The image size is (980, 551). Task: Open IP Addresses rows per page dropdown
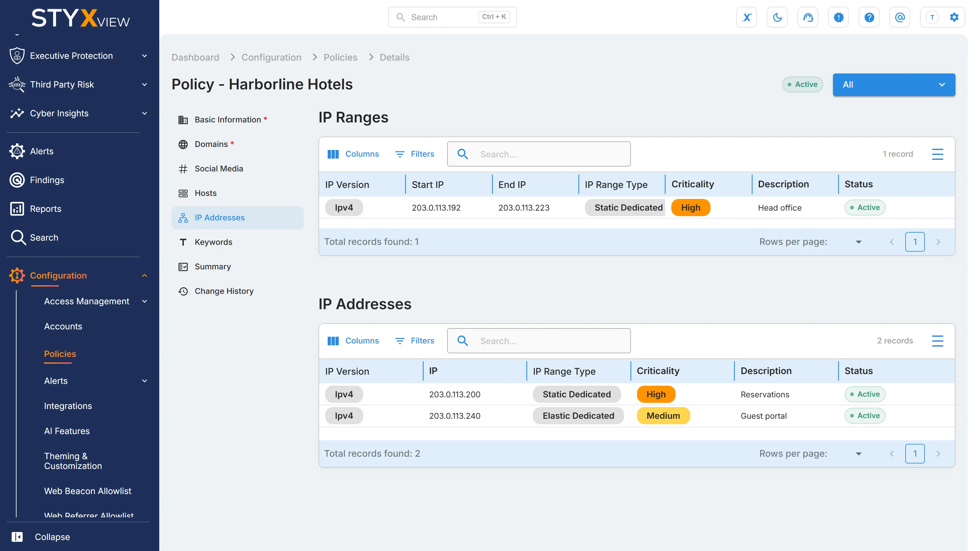click(x=858, y=454)
